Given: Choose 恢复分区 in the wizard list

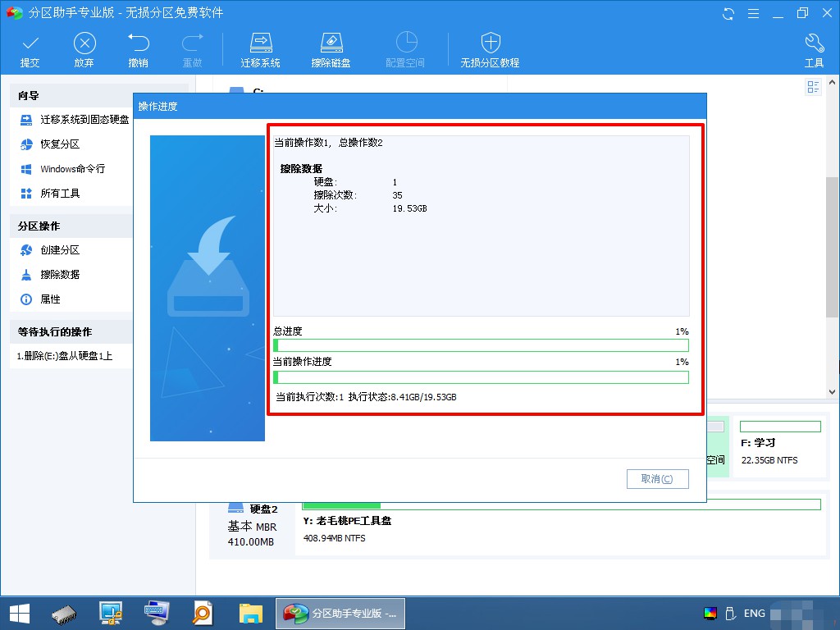Looking at the screenshot, I should pos(50,144).
